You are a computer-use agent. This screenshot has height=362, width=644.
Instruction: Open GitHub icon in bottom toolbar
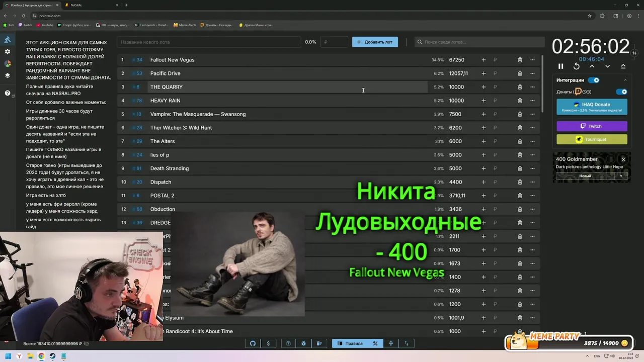(253, 343)
